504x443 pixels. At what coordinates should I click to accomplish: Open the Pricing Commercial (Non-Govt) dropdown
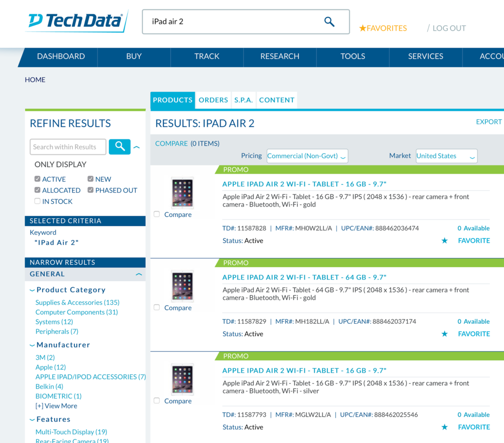[x=307, y=156]
